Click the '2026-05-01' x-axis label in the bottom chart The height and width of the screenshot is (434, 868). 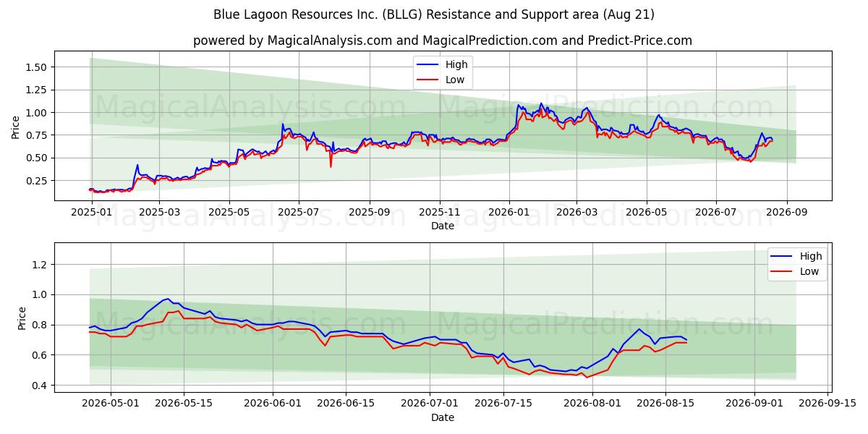tap(111, 404)
